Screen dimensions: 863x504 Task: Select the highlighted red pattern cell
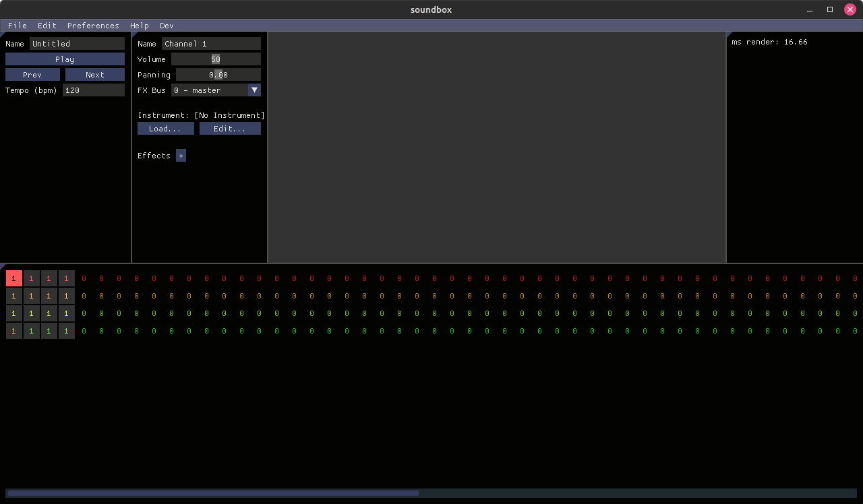point(13,278)
